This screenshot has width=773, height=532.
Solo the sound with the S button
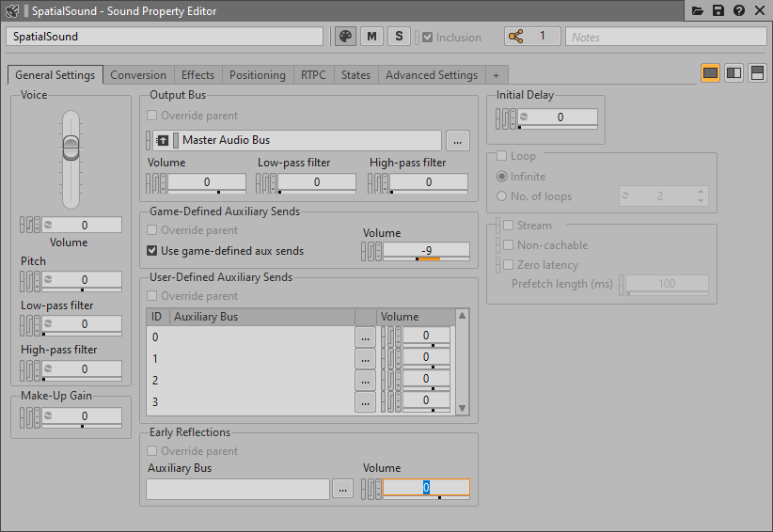(399, 37)
